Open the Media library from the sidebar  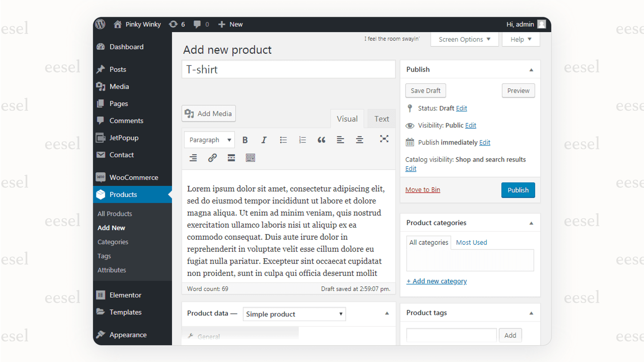point(118,86)
